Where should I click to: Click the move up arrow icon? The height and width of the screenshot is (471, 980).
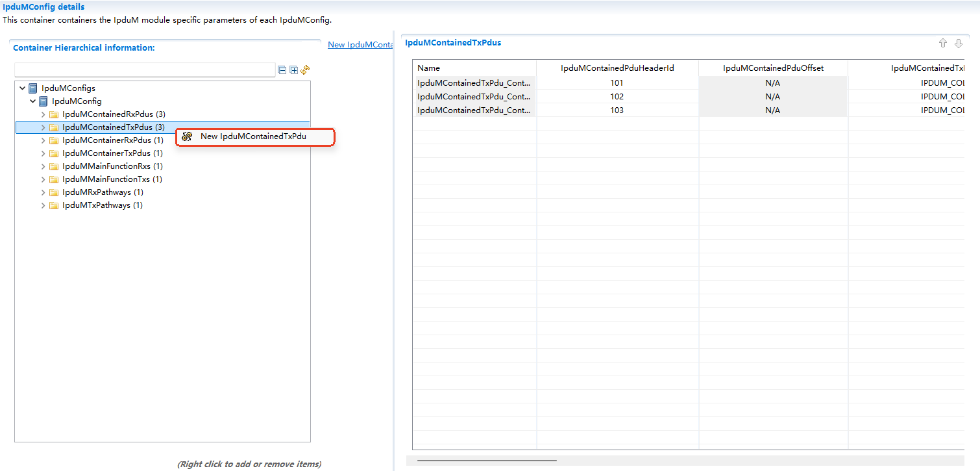(943, 44)
